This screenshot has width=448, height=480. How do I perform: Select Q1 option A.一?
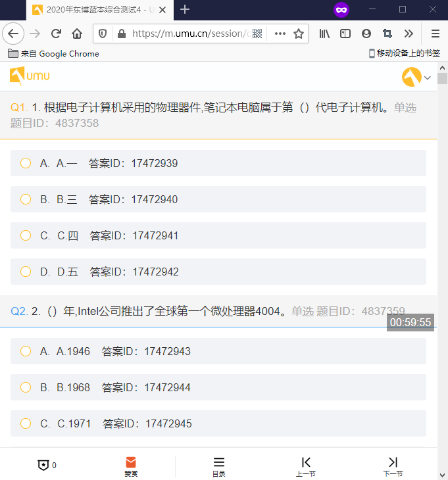coord(218,163)
